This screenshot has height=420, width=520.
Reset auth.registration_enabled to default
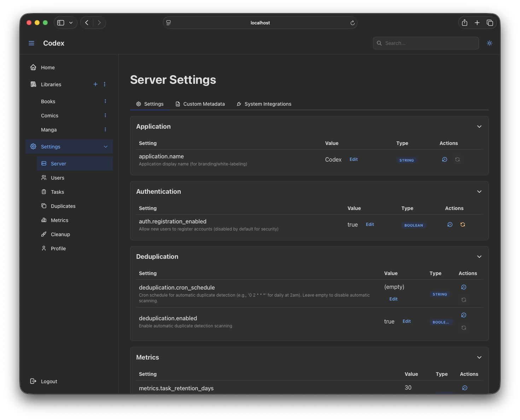[462, 224]
